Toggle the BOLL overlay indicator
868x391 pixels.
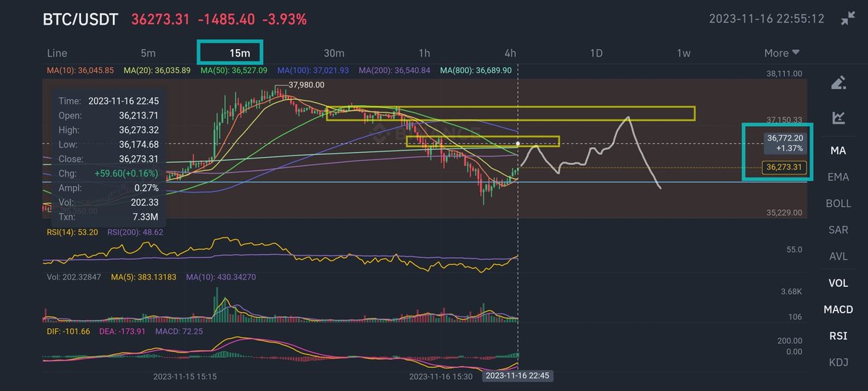(x=838, y=203)
